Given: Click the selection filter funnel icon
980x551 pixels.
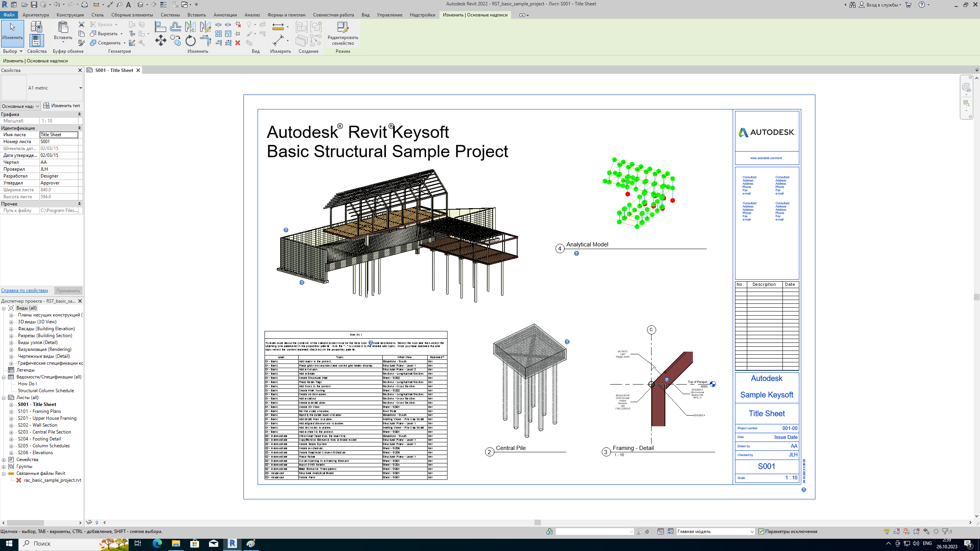Looking at the screenshot, I should pos(945,531).
